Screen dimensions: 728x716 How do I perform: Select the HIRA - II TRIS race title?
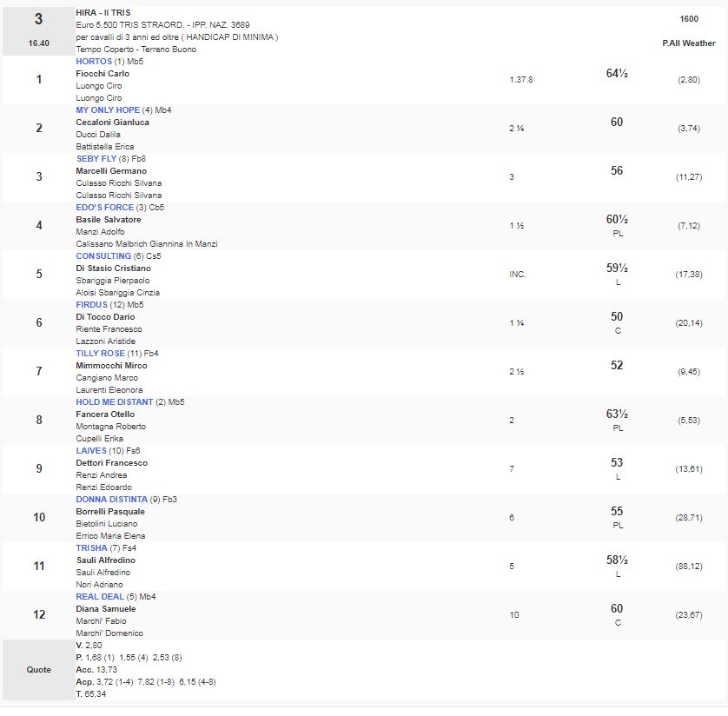pyautogui.click(x=105, y=14)
